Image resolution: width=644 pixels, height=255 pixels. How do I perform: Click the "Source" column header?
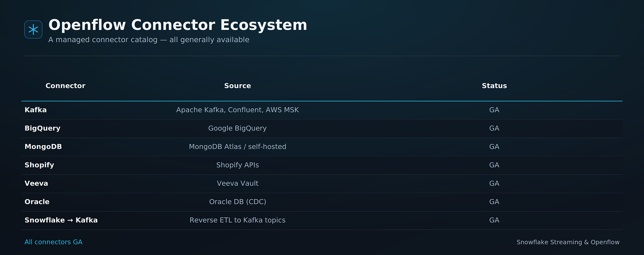pyautogui.click(x=238, y=86)
